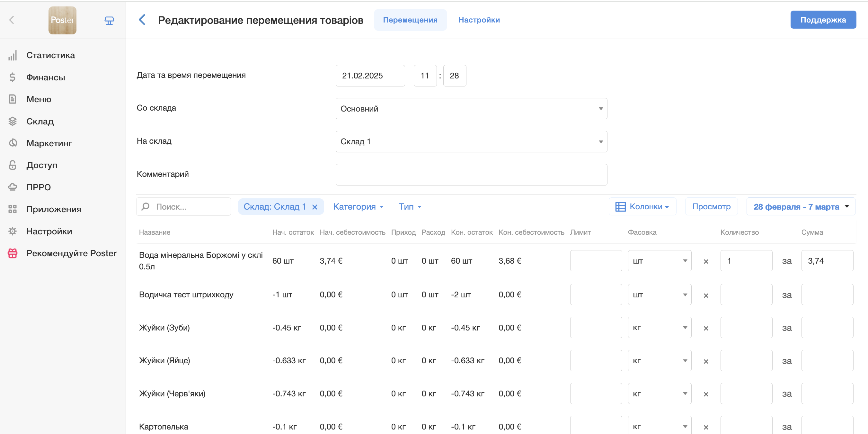Open the Категория filter dropdown

[x=358, y=206]
